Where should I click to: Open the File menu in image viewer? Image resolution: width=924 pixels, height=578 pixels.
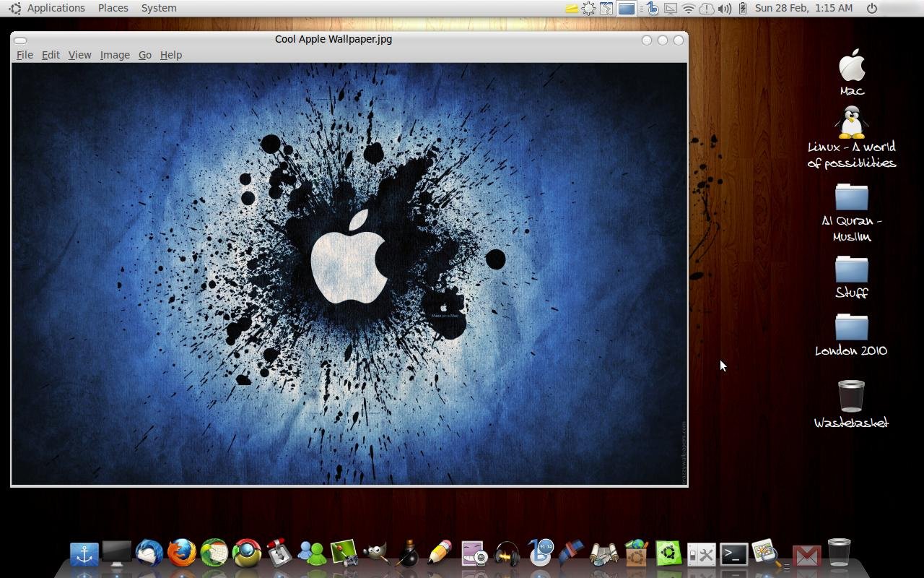point(25,55)
